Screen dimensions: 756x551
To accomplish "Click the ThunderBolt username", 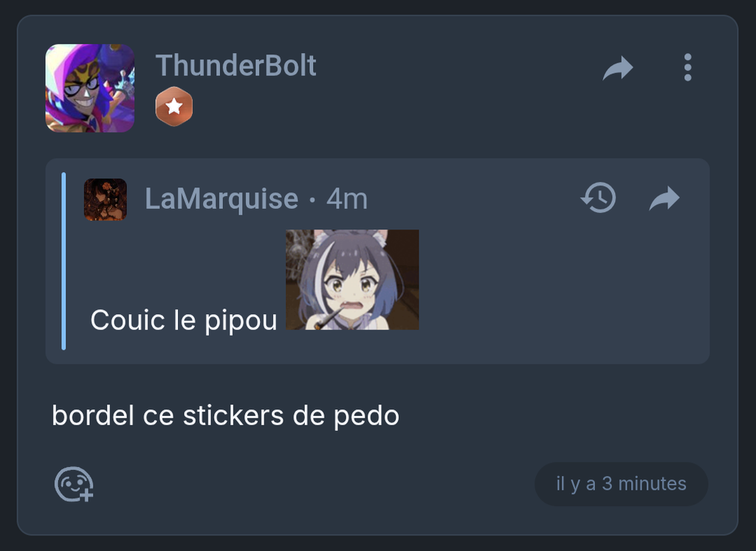I will tap(236, 65).
